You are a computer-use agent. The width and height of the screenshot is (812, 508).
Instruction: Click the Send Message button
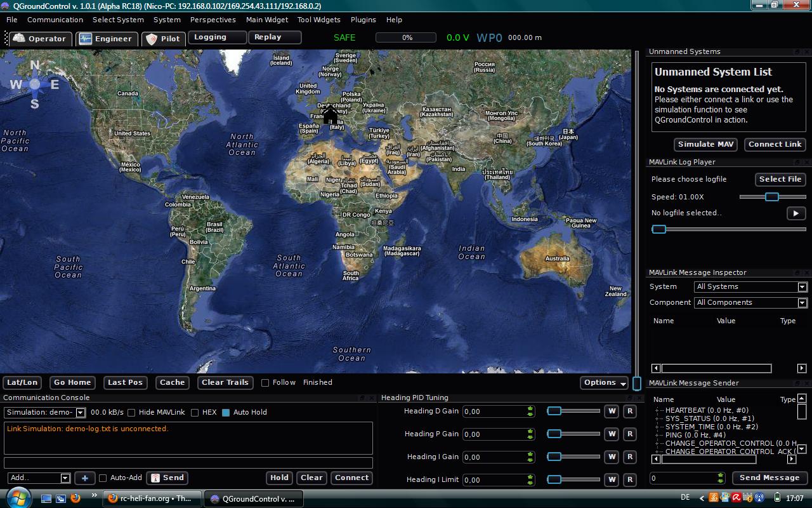tap(769, 478)
